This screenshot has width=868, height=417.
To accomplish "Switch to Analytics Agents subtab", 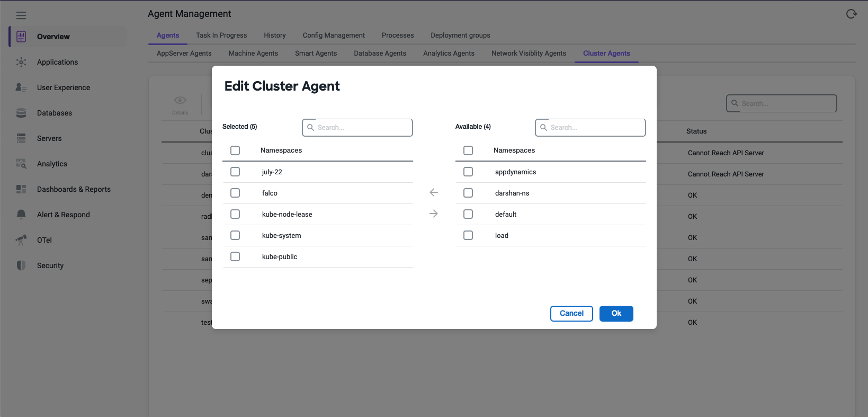I will pyautogui.click(x=449, y=54).
